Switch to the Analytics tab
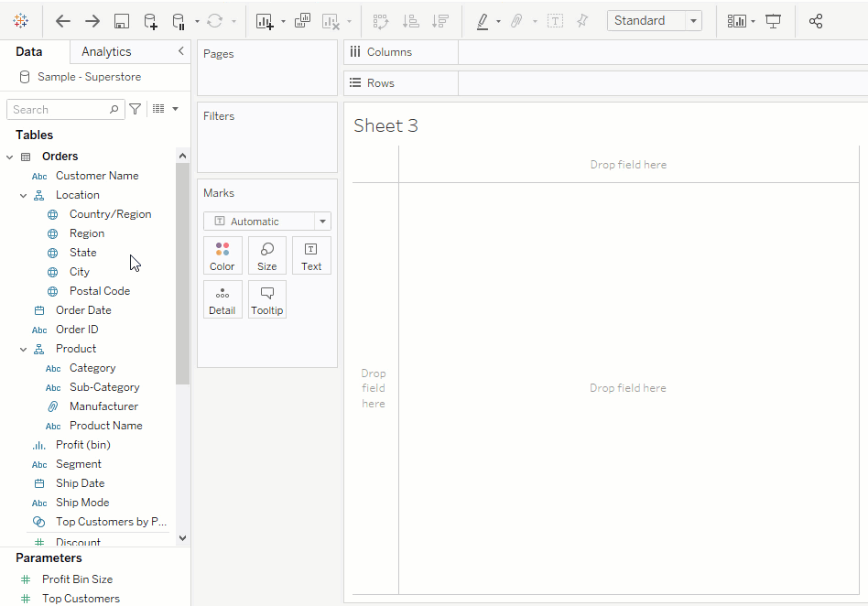The height and width of the screenshot is (606, 868). tap(106, 52)
